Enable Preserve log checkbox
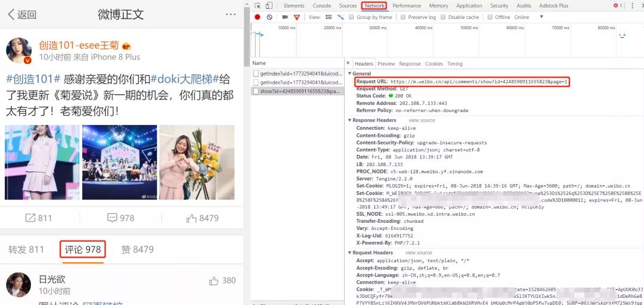The height and width of the screenshot is (305, 644). [x=403, y=17]
